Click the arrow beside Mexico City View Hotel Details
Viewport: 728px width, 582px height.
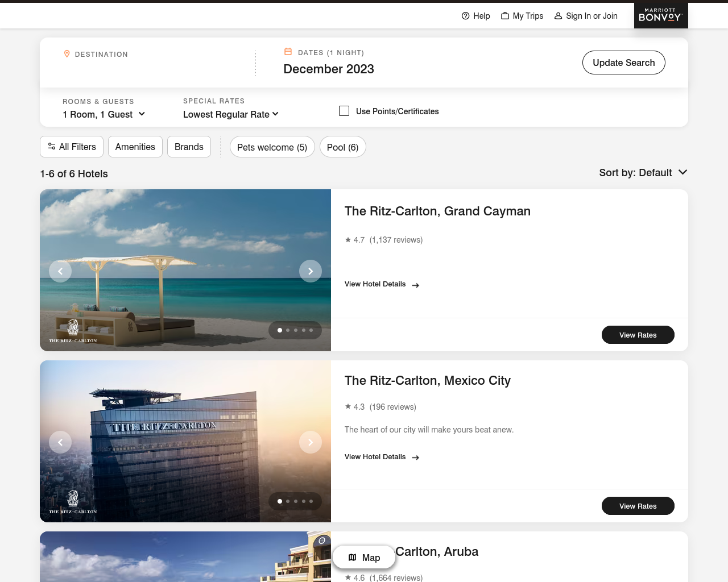coord(416,458)
